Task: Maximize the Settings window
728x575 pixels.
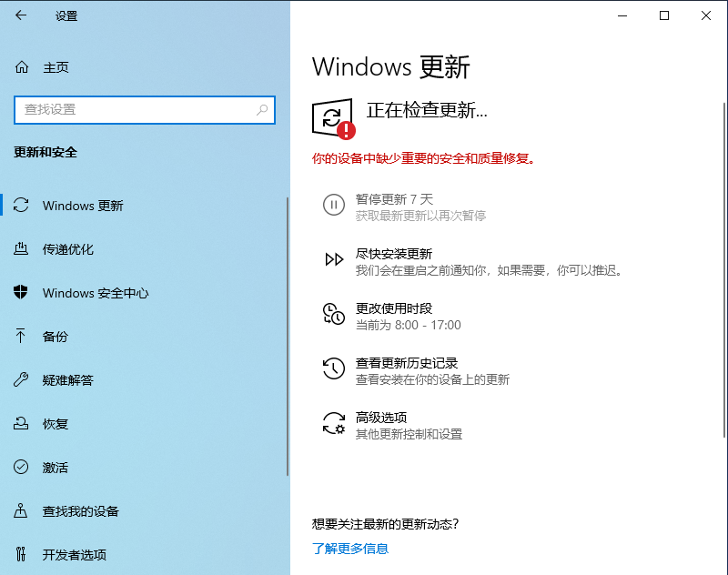Action: coord(664,15)
